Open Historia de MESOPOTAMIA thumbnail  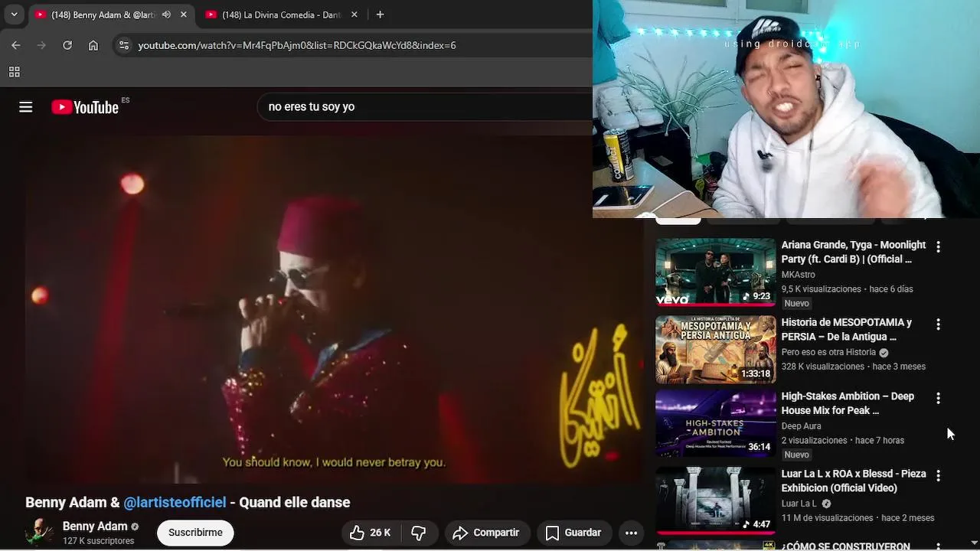[715, 350]
